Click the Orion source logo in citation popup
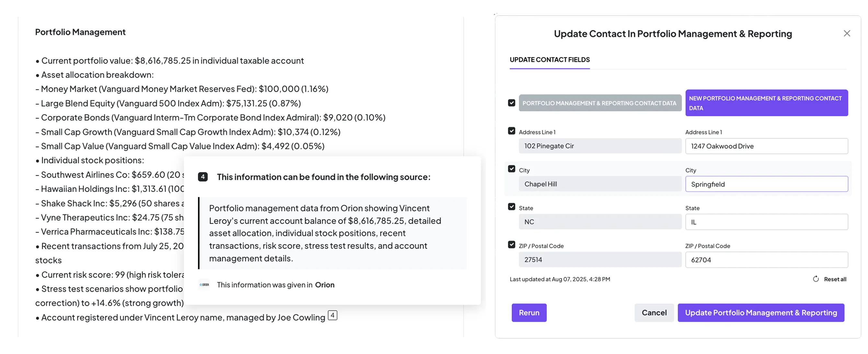This screenshot has width=868, height=354. pyautogui.click(x=204, y=285)
